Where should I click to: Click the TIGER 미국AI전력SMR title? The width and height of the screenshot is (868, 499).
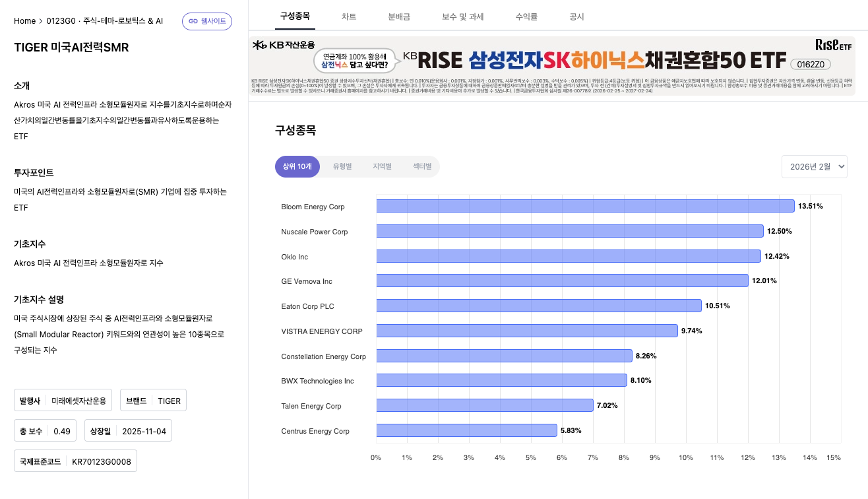71,48
